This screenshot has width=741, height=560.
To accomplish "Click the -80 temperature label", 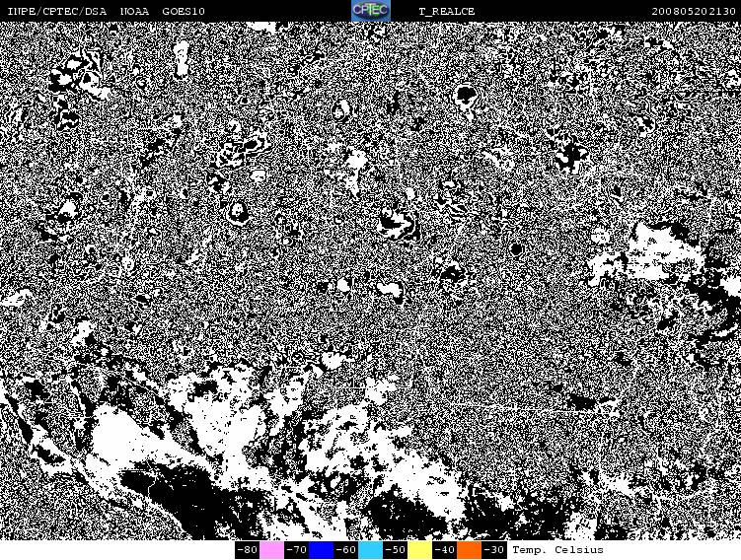I will (x=247, y=550).
